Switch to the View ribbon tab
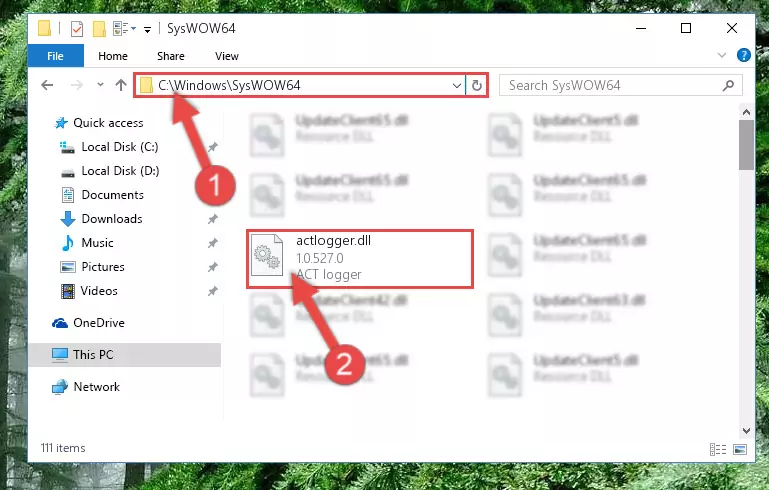This screenshot has width=769, height=490. 227,56
